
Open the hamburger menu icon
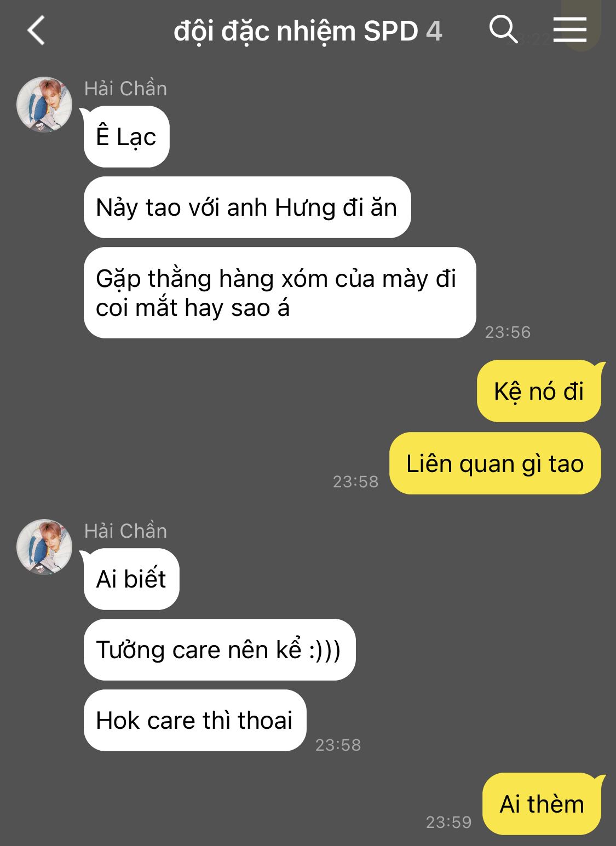pos(569,29)
